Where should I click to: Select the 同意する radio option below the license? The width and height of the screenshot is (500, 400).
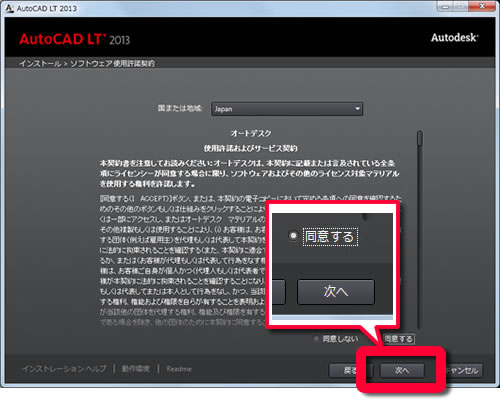pyautogui.click(x=399, y=339)
